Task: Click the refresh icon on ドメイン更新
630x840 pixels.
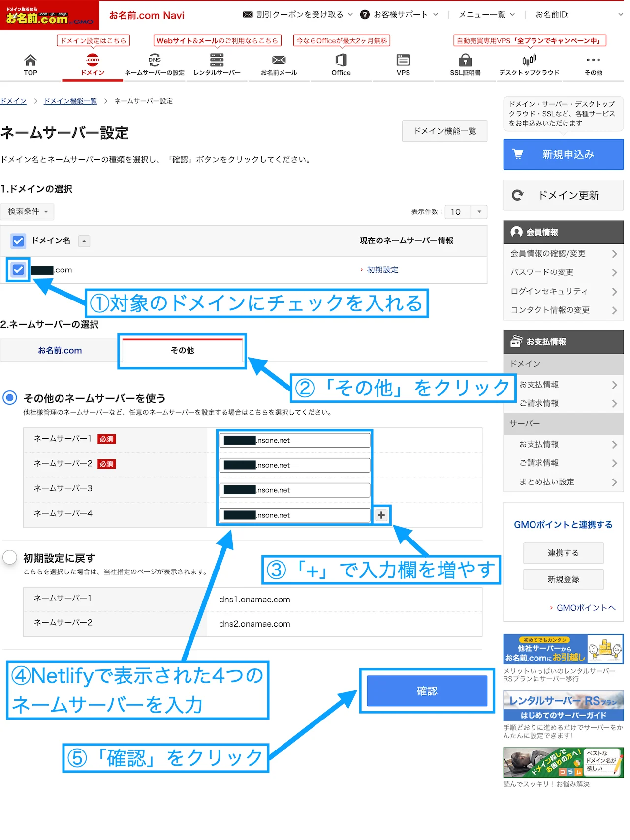Action: 518,195
